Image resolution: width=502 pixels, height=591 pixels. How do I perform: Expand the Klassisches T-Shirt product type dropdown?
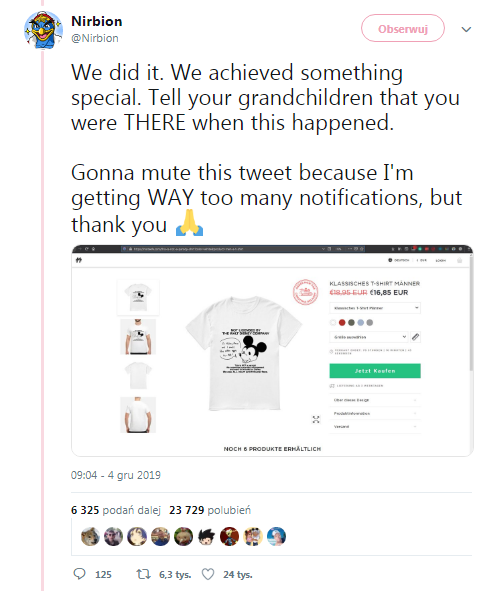point(375,308)
